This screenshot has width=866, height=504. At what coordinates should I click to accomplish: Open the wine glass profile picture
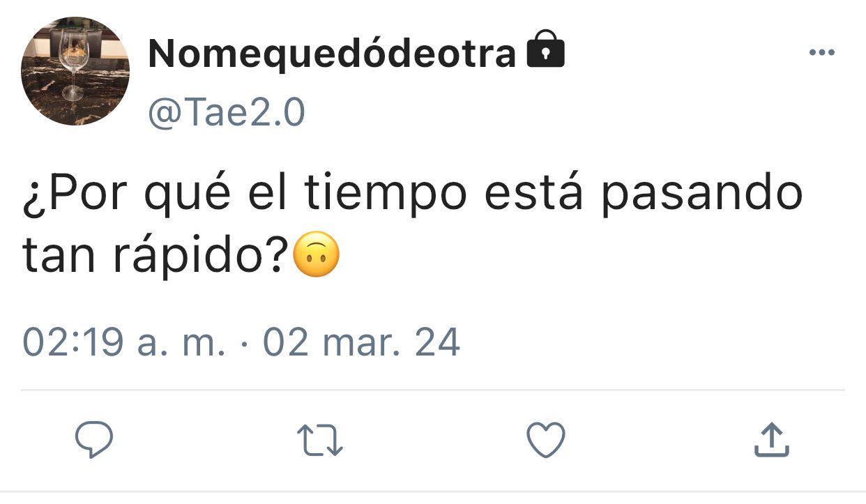[75, 71]
